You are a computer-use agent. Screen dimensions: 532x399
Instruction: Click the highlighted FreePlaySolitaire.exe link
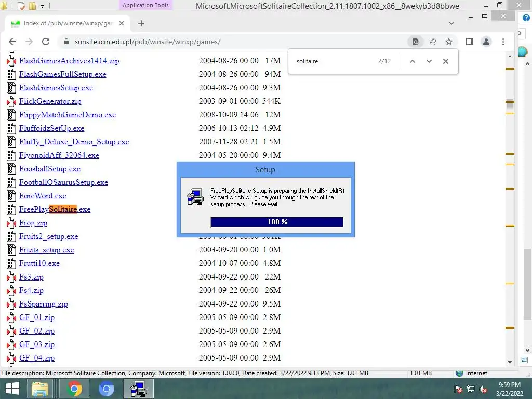[55, 209]
